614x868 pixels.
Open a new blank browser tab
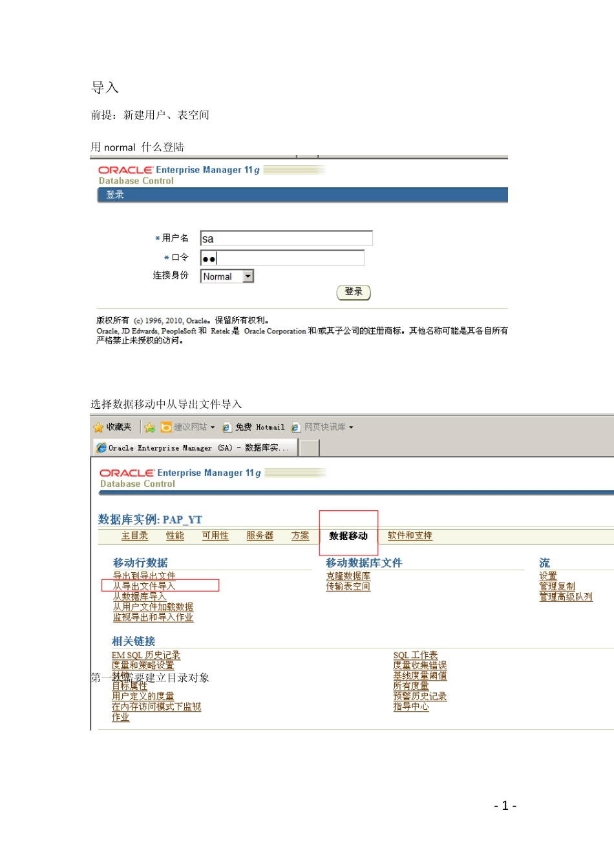coord(310,448)
